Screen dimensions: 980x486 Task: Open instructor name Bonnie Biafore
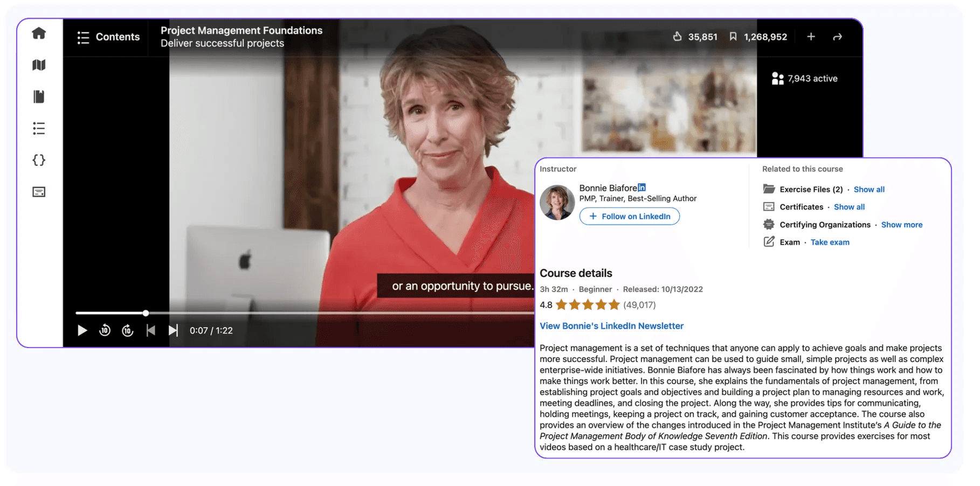click(608, 188)
